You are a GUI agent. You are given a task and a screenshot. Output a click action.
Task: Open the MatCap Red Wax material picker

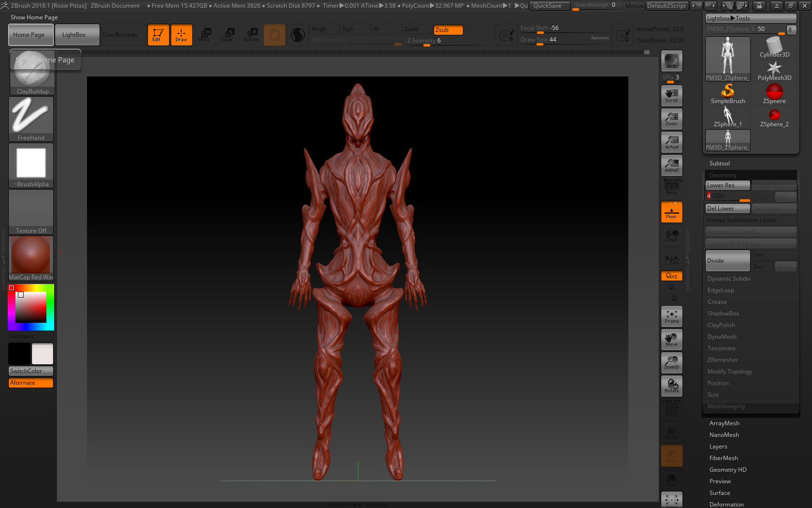click(31, 258)
